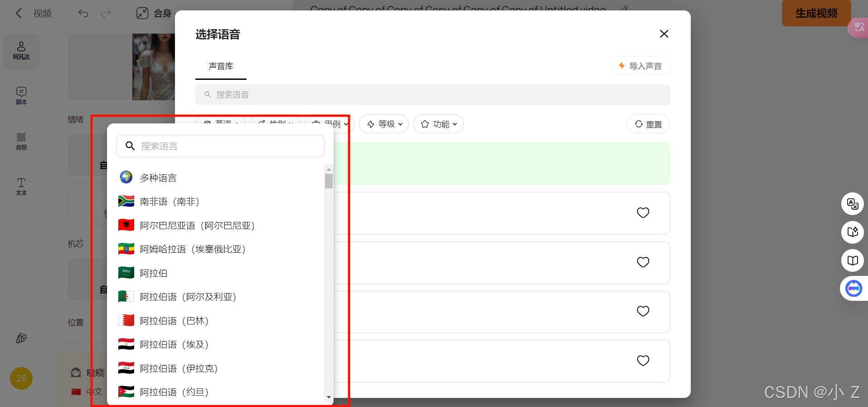This screenshot has height=407, width=868.
Task: Click the Saudi Arabia flag icon
Action: coord(126,272)
